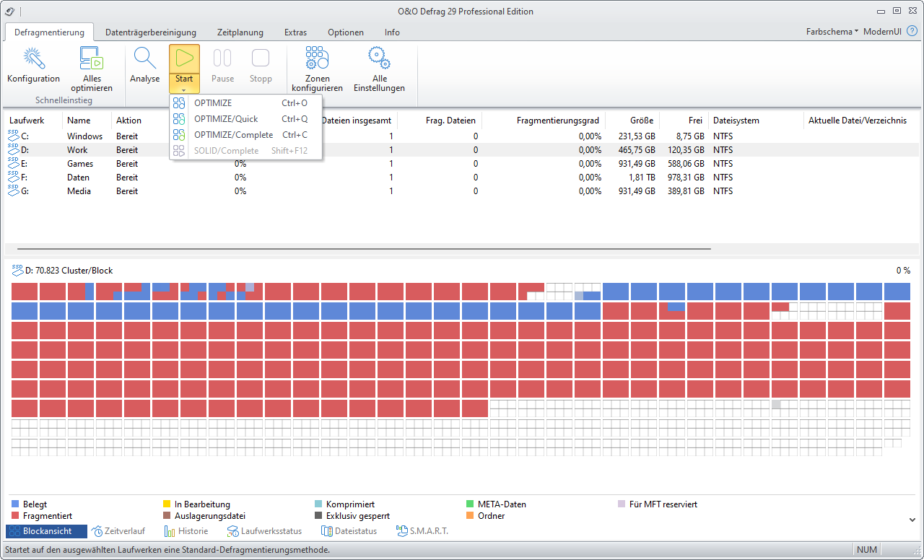Click the Work drive name cell
Screen dimensions: 924x560
(77, 149)
